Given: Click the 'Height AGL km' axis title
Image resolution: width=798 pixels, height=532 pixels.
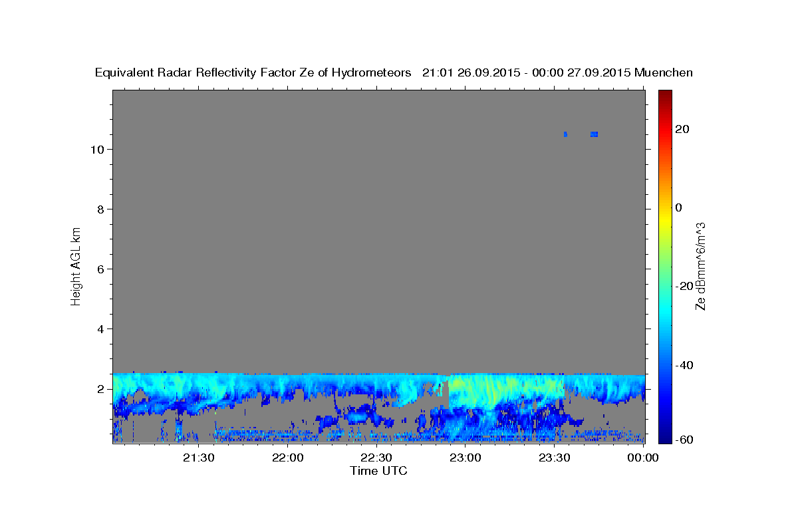Looking at the screenshot, I should pos(76,265).
